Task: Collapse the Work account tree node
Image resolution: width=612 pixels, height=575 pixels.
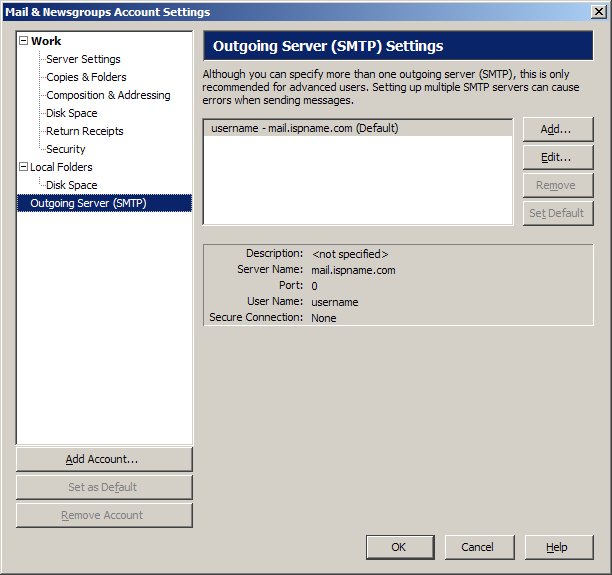Action: [x=23, y=41]
